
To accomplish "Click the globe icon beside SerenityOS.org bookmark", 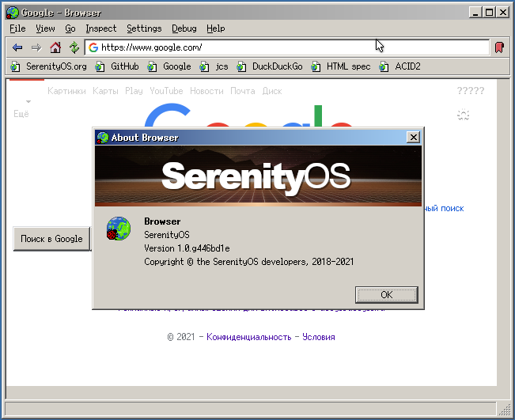I will [x=15, y=66].
